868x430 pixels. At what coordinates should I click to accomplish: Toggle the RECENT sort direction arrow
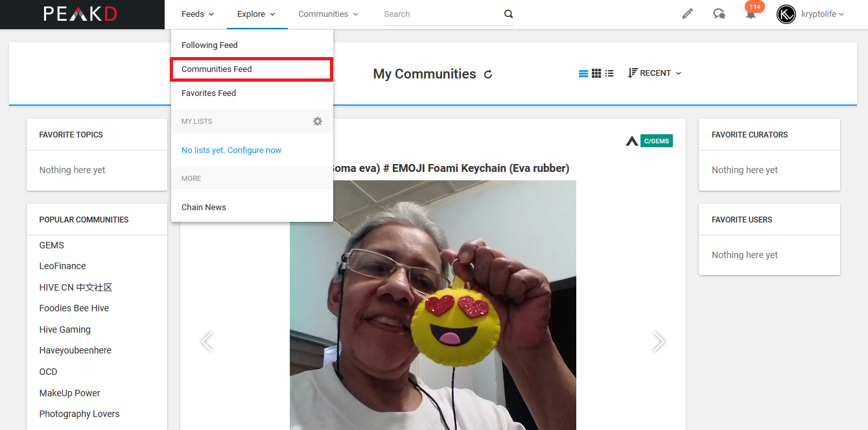633,73
